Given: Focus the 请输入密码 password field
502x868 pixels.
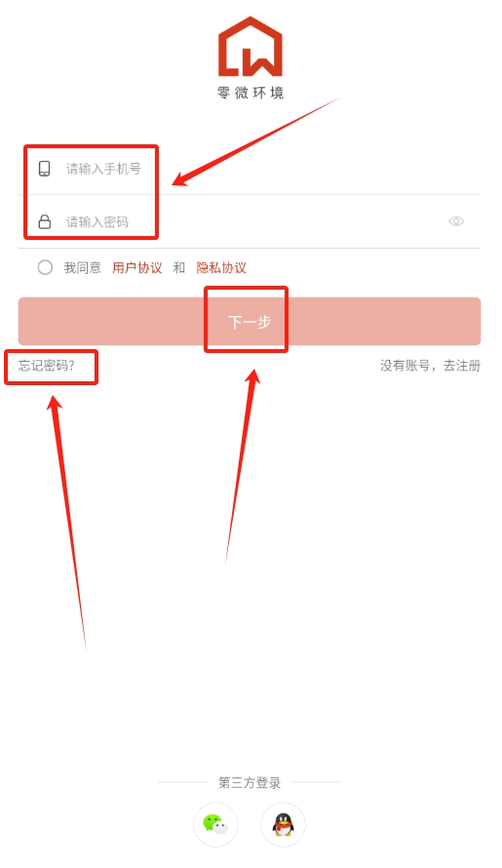Looking at the screenshot, I should pyautogui.click(x=250, y=221).
